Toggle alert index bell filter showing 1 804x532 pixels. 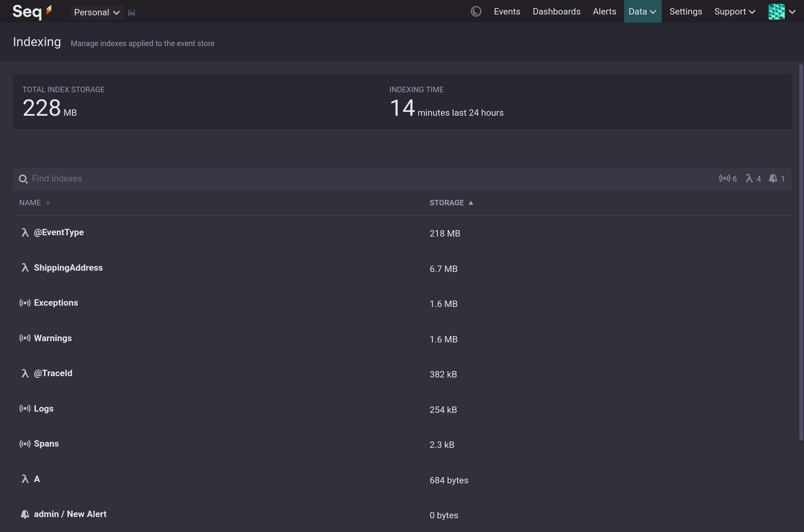pos(777,178)
